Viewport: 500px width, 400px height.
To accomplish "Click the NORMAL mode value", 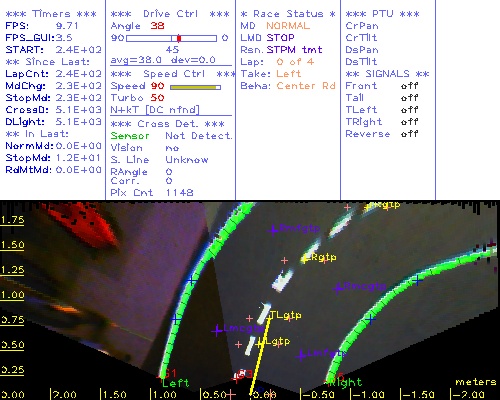I will [x=288, y=26].
